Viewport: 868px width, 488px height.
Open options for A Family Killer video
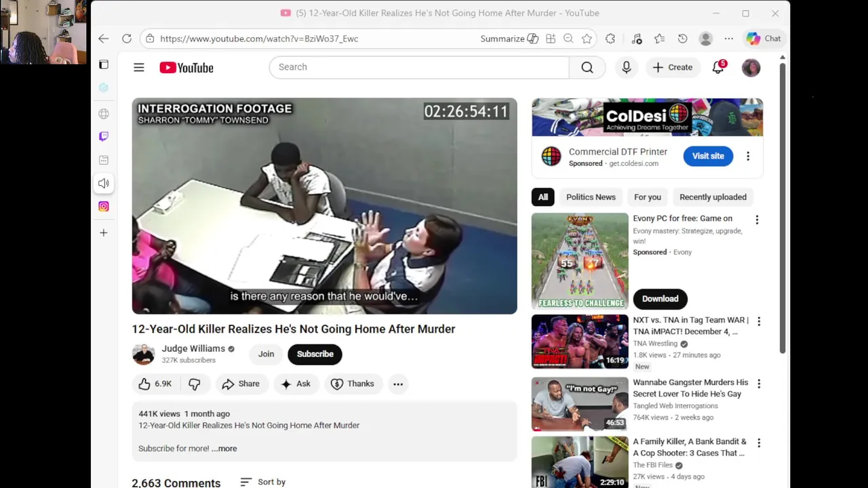(759, 443)
